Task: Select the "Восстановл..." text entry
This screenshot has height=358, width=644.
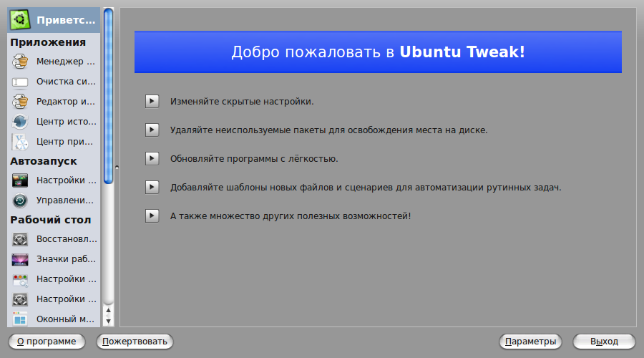Action: coord(67,239)
